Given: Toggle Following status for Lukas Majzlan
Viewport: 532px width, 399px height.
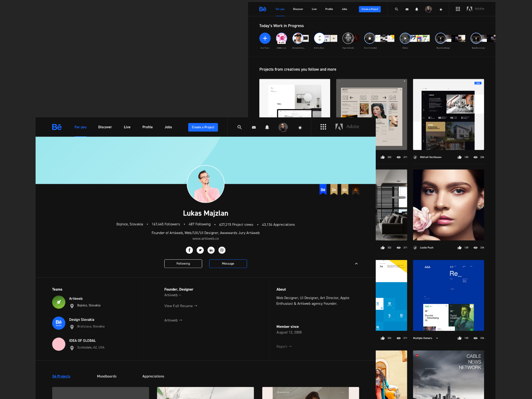Looking at the screenshot, I should [x=183, y=263].
